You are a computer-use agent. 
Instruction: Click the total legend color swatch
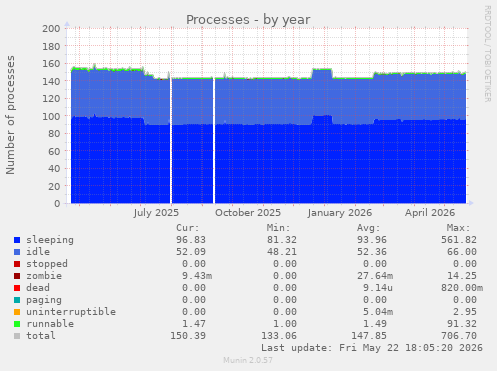click(17, 336)
